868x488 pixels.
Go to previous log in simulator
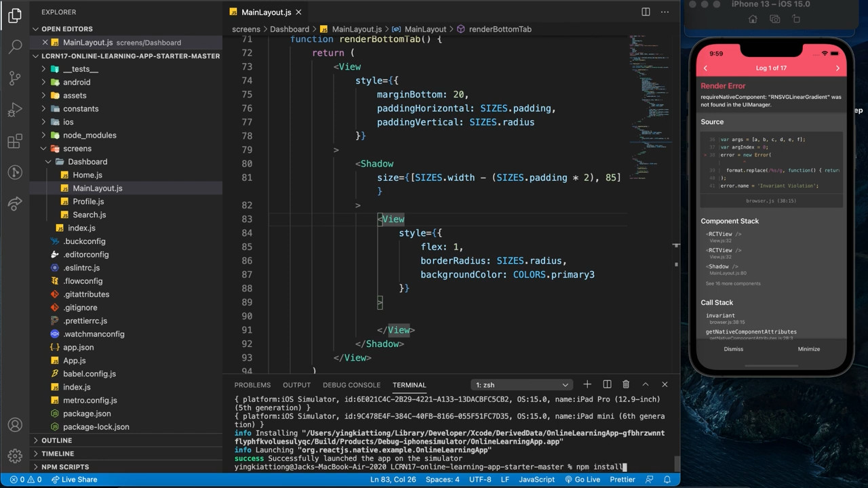(705, 68)
